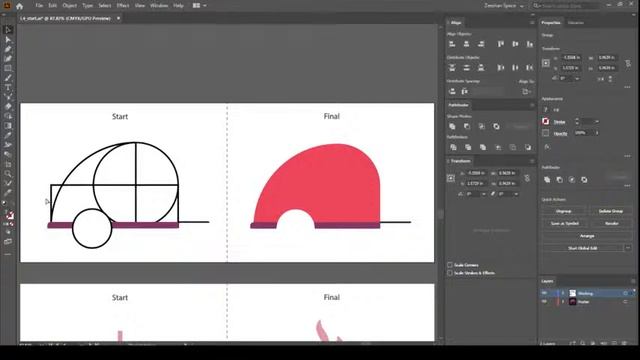Click Horizontal Distribute Space icon
The height and width of the screenshot is (360, 640).
[x=465, y=91]
